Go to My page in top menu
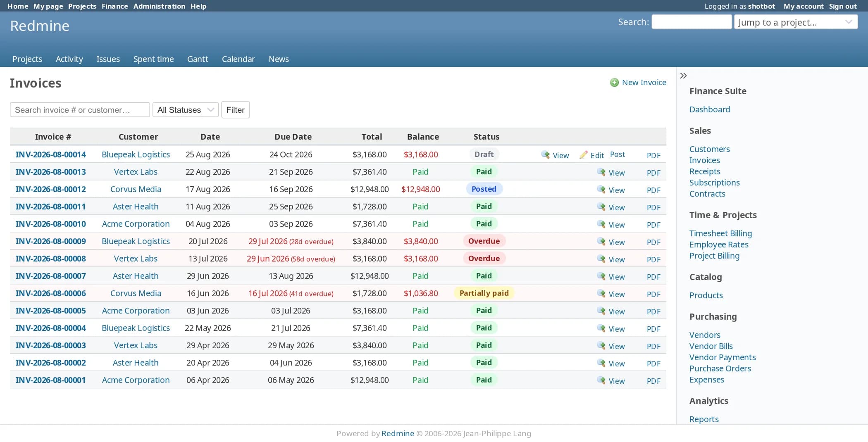868x442 pixels. pyautogui.click(x=48, y=6)
